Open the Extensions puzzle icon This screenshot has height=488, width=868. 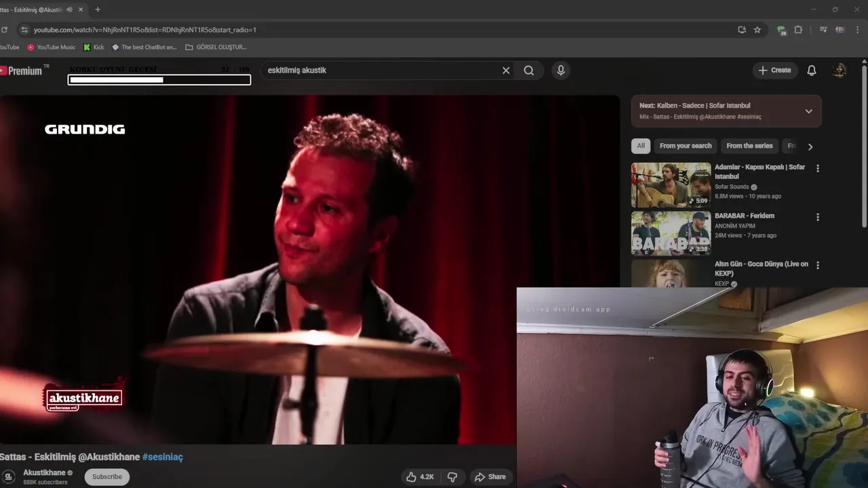tap(798, 30)
